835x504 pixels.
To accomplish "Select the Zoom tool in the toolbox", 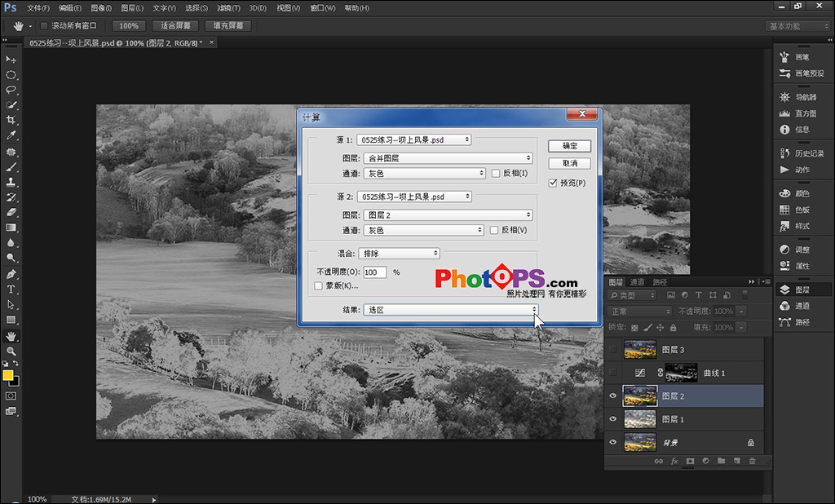I will [11, 351].
